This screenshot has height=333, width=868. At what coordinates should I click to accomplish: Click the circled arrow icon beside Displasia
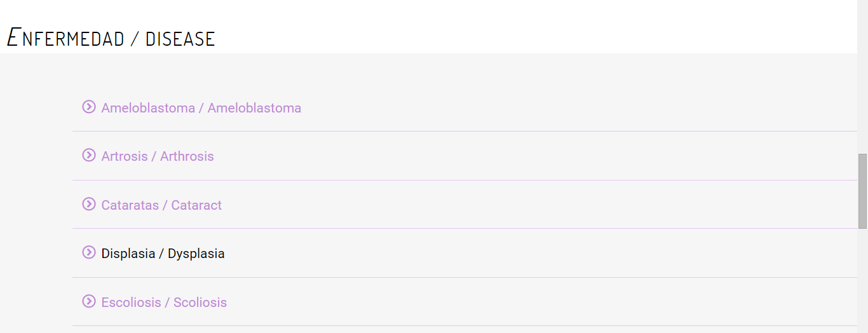[89, 252]
